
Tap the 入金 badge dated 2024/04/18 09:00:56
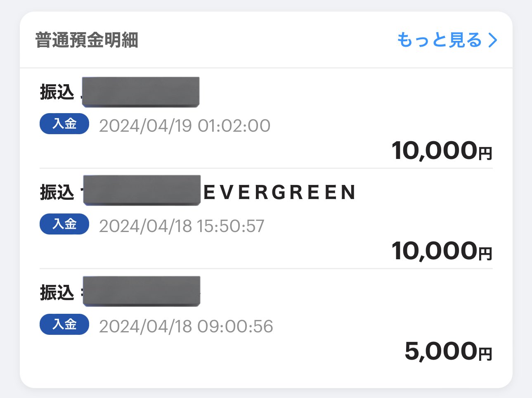pos(64,324)
